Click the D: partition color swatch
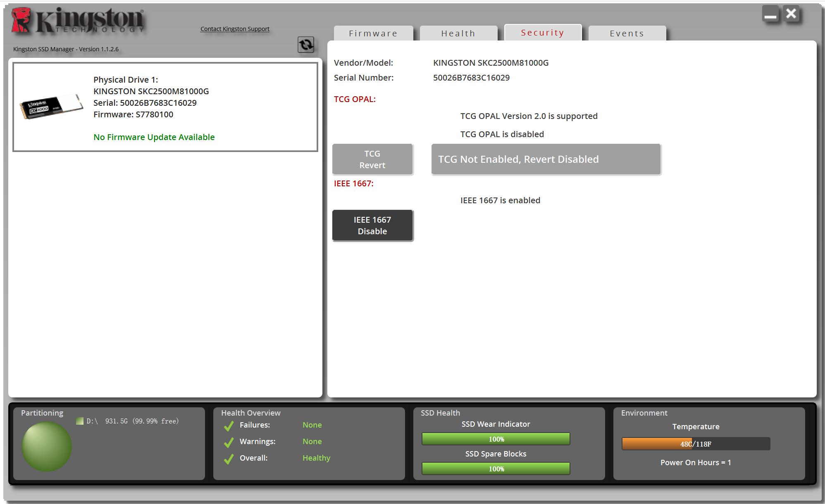Screen dimensions: 825x504 click(80, 421)
